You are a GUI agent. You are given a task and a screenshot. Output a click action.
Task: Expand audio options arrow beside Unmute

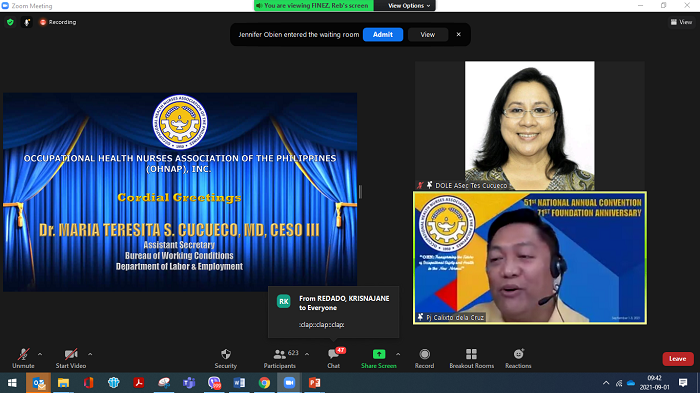pyautogui.click(x=40, y=354)
